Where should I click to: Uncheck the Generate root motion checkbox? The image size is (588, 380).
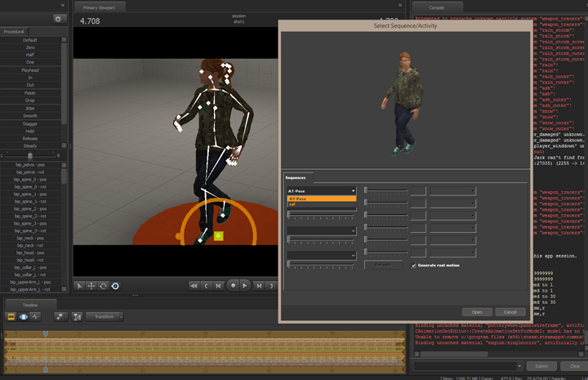point(412,265)
